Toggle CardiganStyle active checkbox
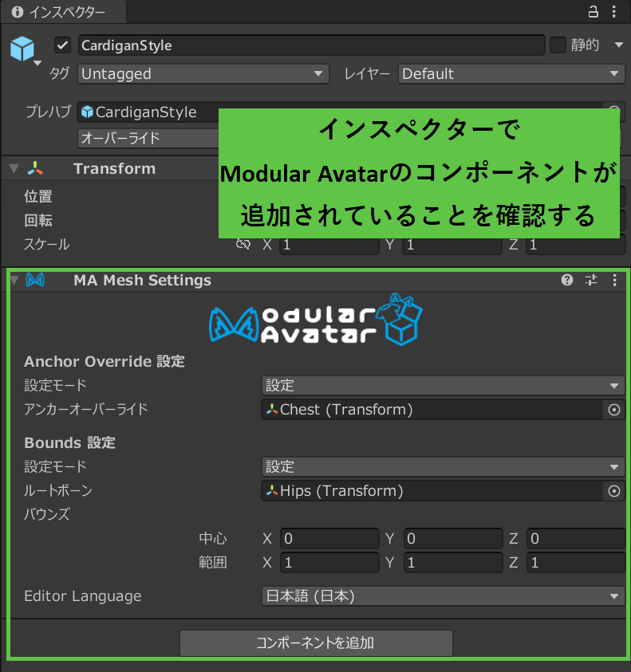The height and width of the screenshot is (672, 631). pos(63,45)
